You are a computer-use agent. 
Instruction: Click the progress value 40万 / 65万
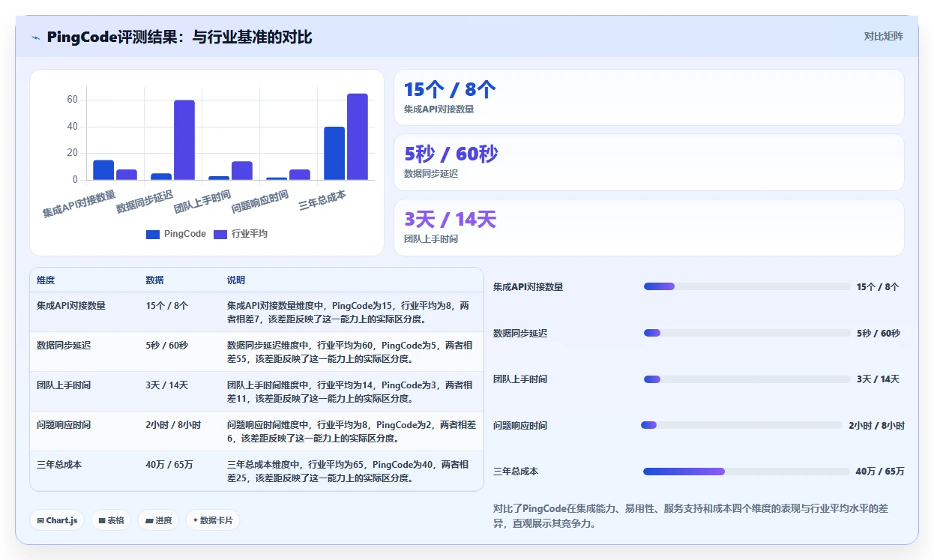(880, 472)
